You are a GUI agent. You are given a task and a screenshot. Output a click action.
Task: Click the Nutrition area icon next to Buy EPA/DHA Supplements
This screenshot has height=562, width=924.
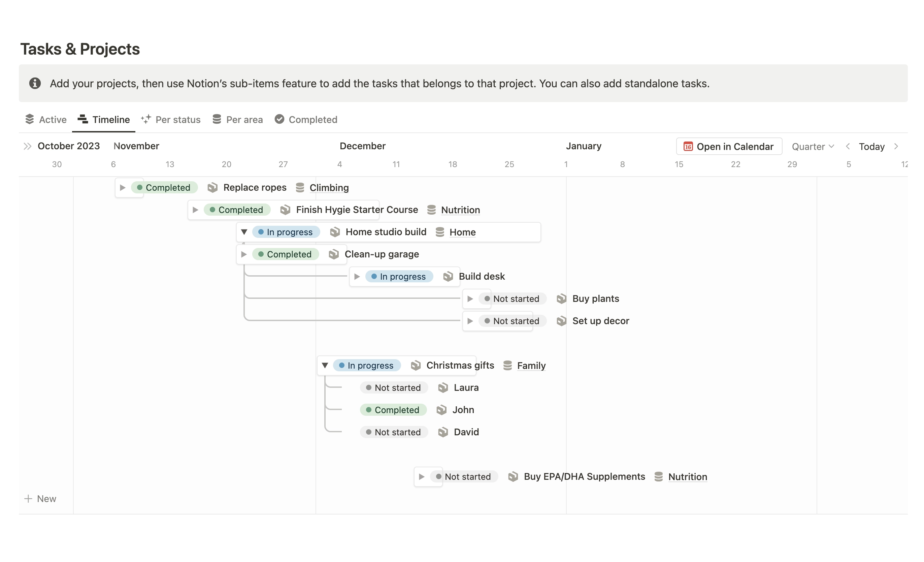pos(658,476)
